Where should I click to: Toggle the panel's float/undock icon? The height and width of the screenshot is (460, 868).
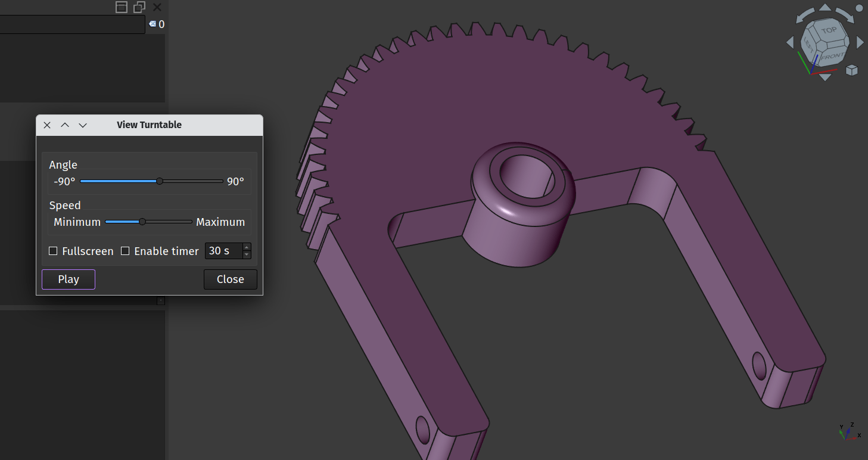coord(139,7)
